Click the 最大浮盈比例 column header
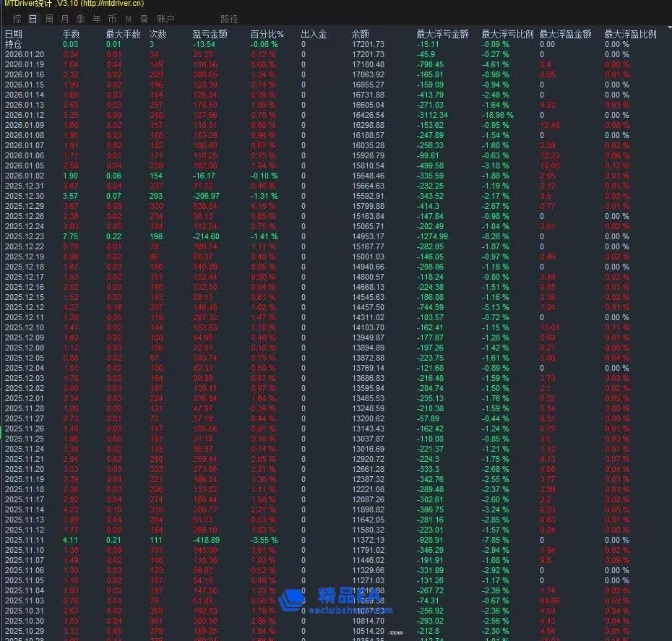672x641 pixels. tap(630, 34)
